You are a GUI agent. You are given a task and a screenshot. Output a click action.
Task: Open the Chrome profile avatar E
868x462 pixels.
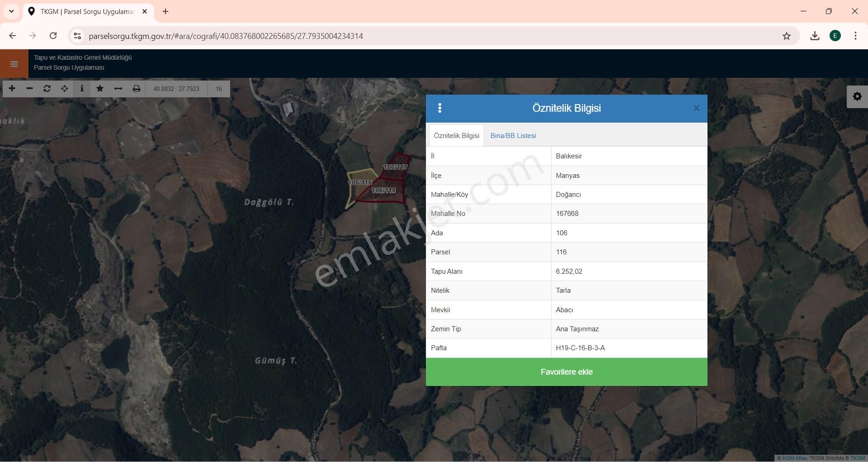coord(835,36)
